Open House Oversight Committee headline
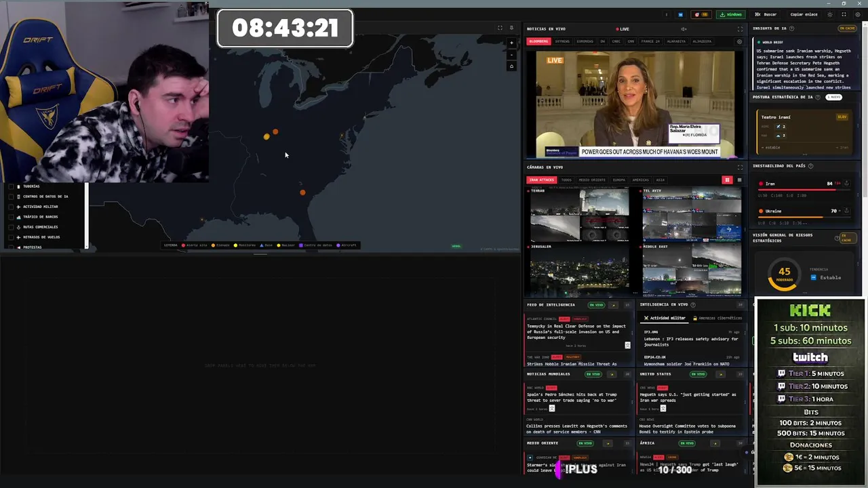This screenshot has height=488, width=868. coord(688,429)
